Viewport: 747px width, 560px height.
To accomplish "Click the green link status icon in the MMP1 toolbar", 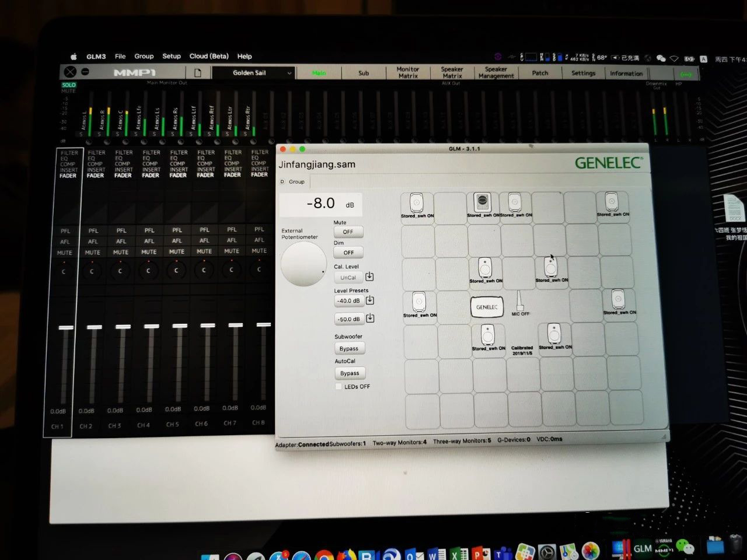I will click(686, 74).
